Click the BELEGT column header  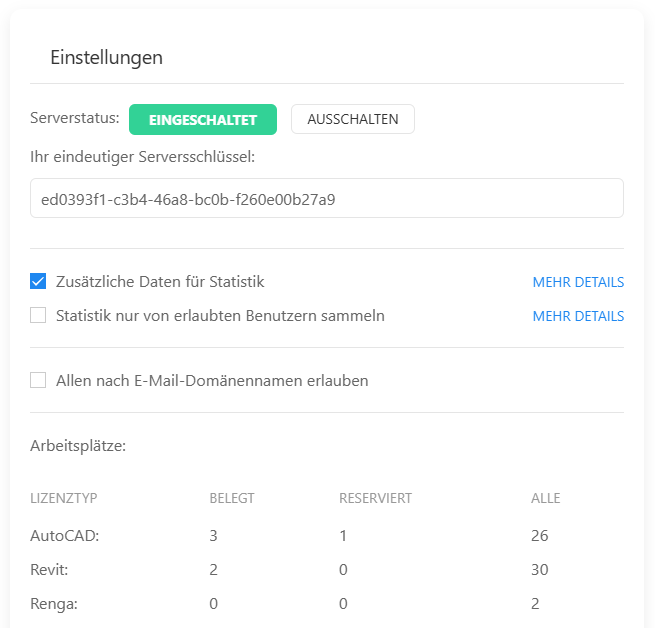click(231, 498)
